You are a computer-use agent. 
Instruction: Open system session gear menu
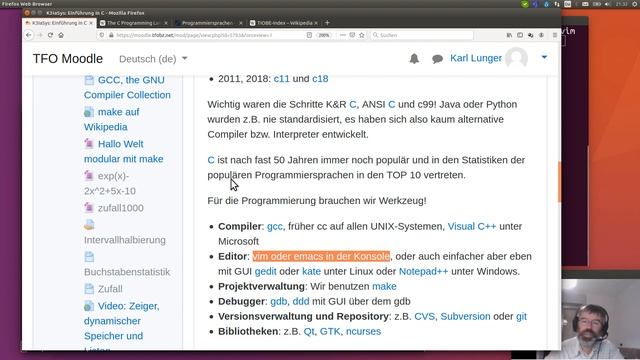coord(635,4)
